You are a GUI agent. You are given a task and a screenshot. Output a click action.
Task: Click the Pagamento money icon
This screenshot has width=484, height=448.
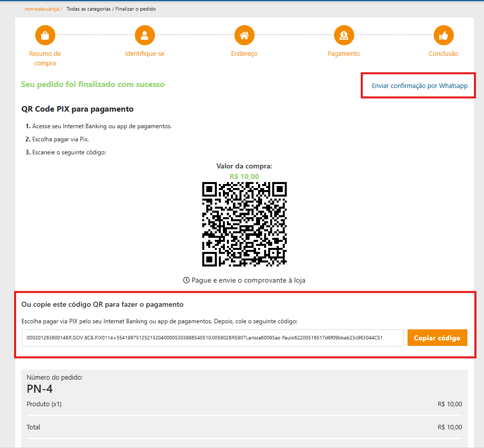pyautogui.click(x=344, y=35)
